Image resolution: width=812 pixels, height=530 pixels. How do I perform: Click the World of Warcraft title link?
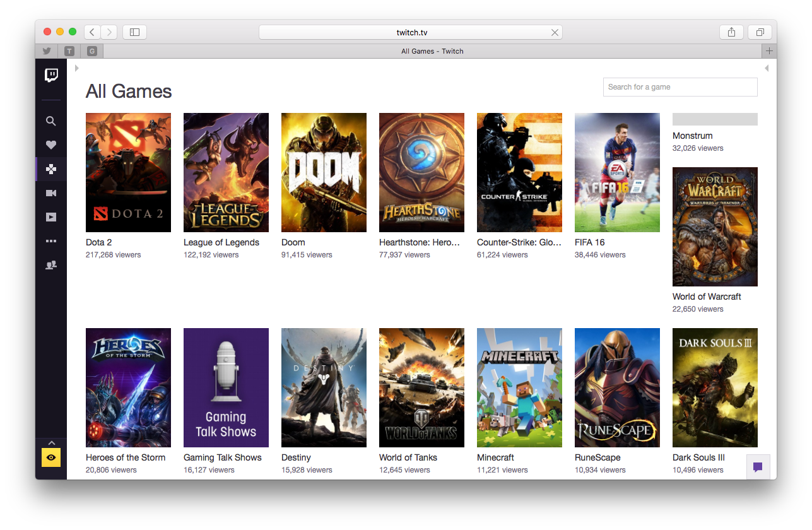pyautogui.click(x=707, y=297)
